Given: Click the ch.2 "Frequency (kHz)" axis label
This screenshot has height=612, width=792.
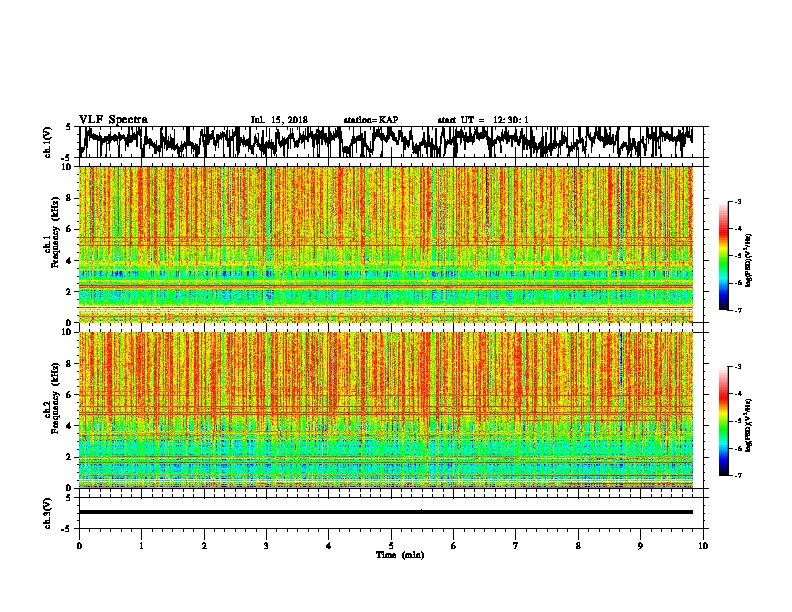Looking at the screenshot, I should click(x=54, y=398).
